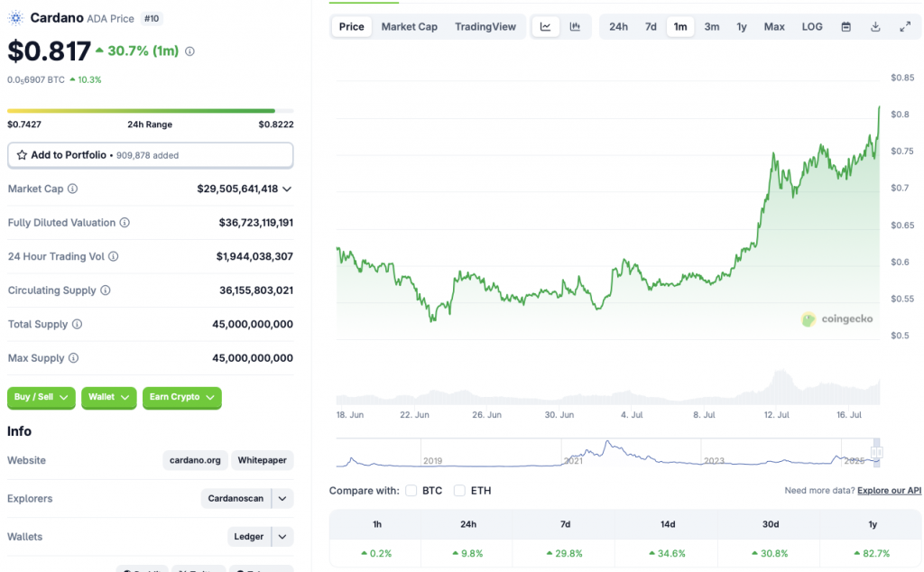Open cardano.org website link
This screenshot has width=924, height=572.
pyautogui.click(x=195, y=460)
